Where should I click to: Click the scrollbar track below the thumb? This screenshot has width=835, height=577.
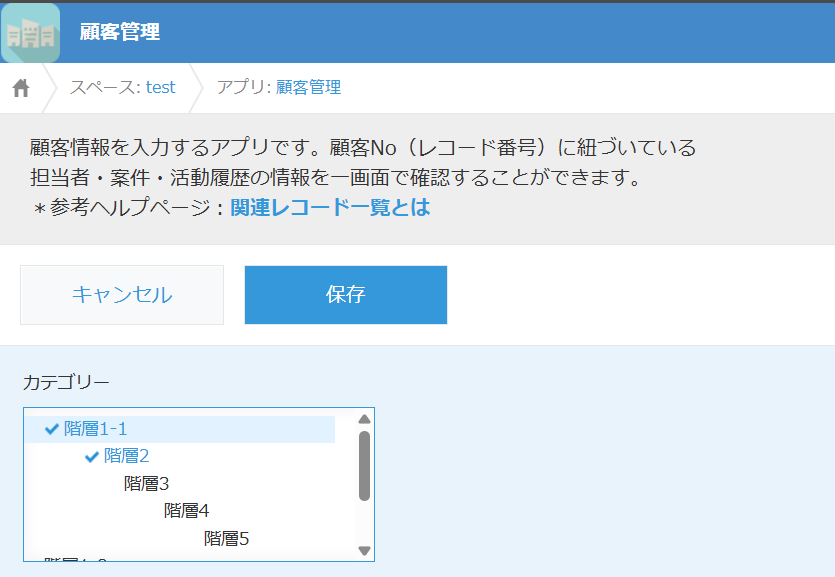click(x=364, y=524)
